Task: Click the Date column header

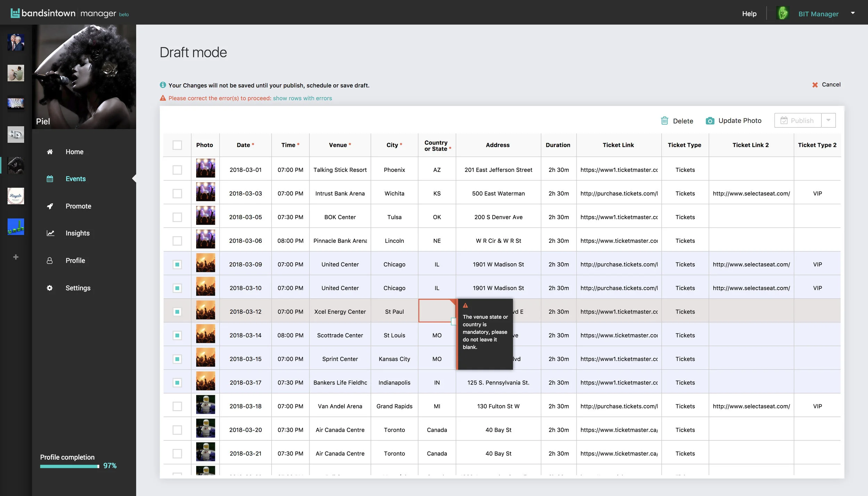Action: click(245, 145)
